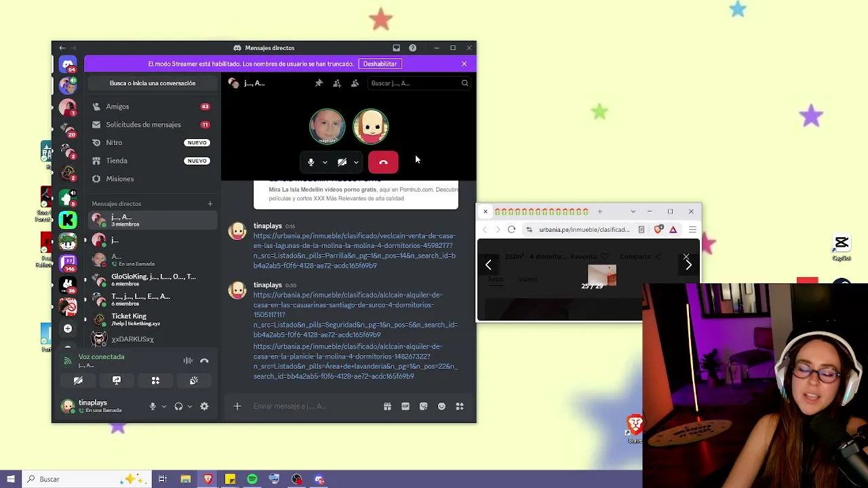This screenshot has height=488, width=868.
Task: Start an activity from the voice panel
Action: pos(155,380)
